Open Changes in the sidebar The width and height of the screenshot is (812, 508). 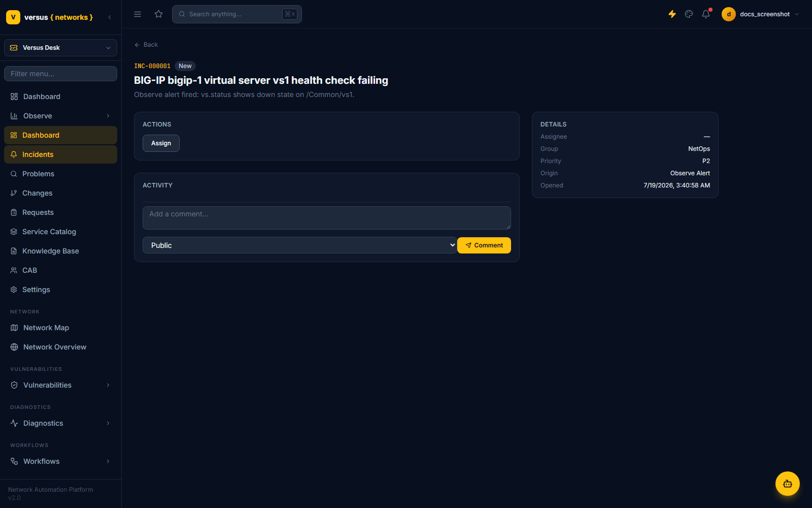coord(60,193)
